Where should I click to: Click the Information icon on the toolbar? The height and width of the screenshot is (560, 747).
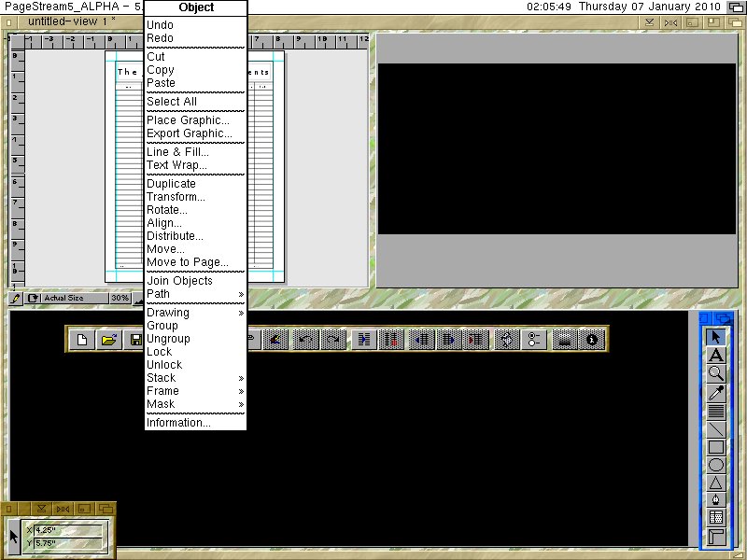[592, 340]
